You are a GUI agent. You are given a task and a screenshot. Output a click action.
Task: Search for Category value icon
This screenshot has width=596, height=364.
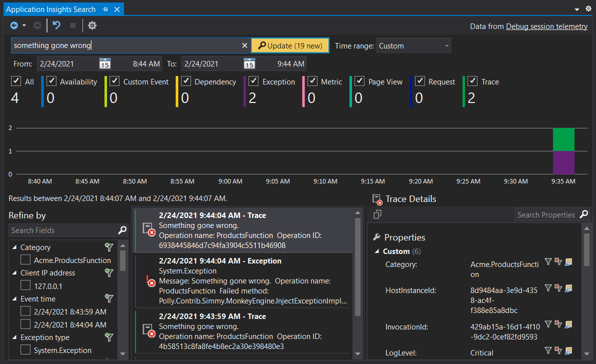[x=568, y=262]
